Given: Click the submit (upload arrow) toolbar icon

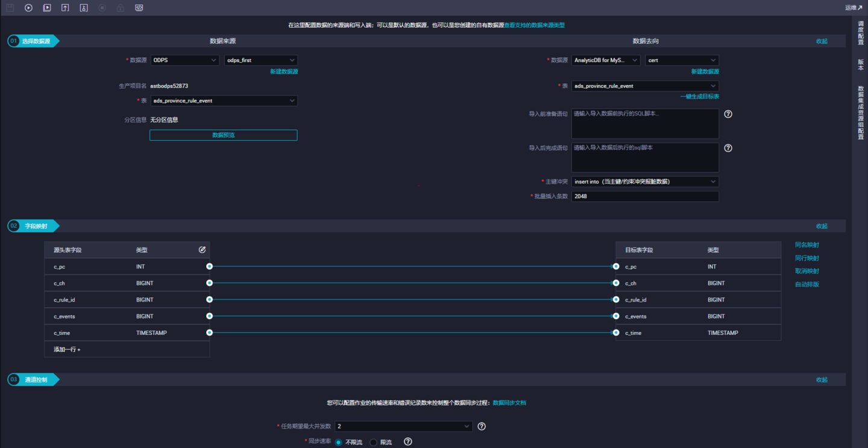Looking at the screenshot, I should pyautogui.click(x=65, y=8).
